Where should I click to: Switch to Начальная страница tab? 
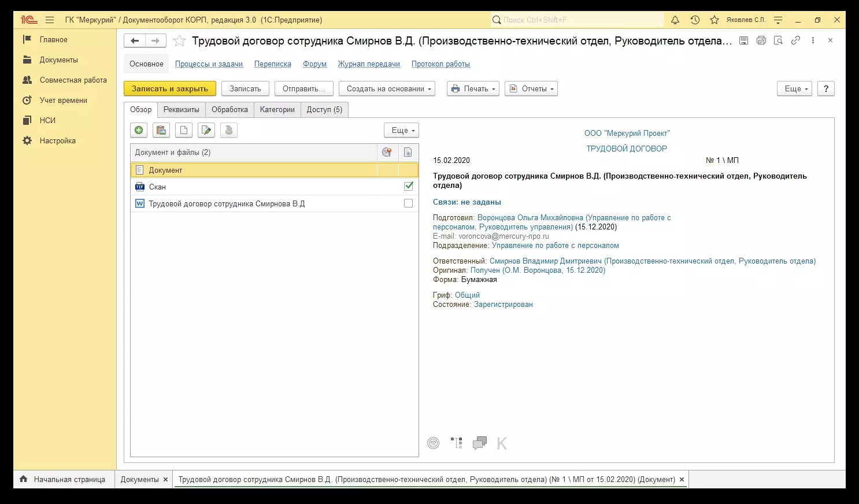click(x=63, y=479)
